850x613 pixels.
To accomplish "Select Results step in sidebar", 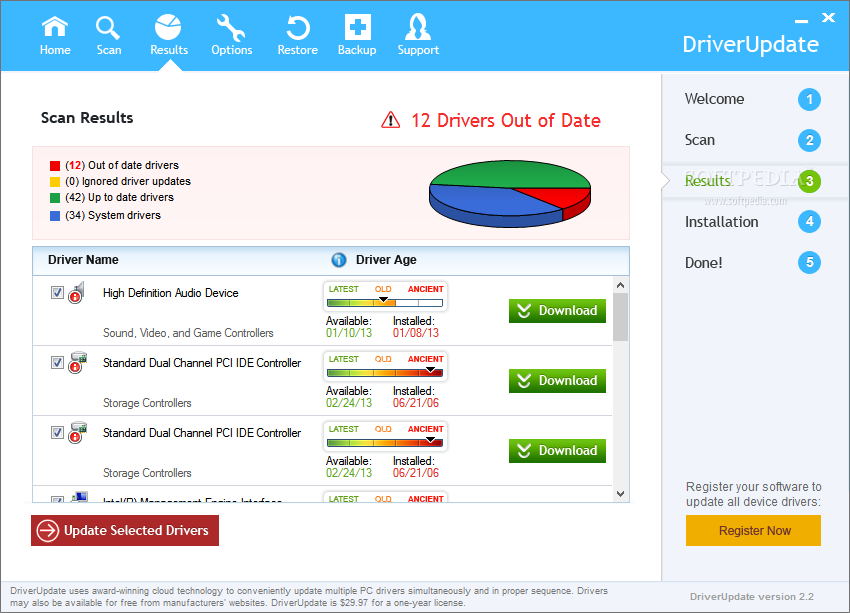I will point(707,181).
